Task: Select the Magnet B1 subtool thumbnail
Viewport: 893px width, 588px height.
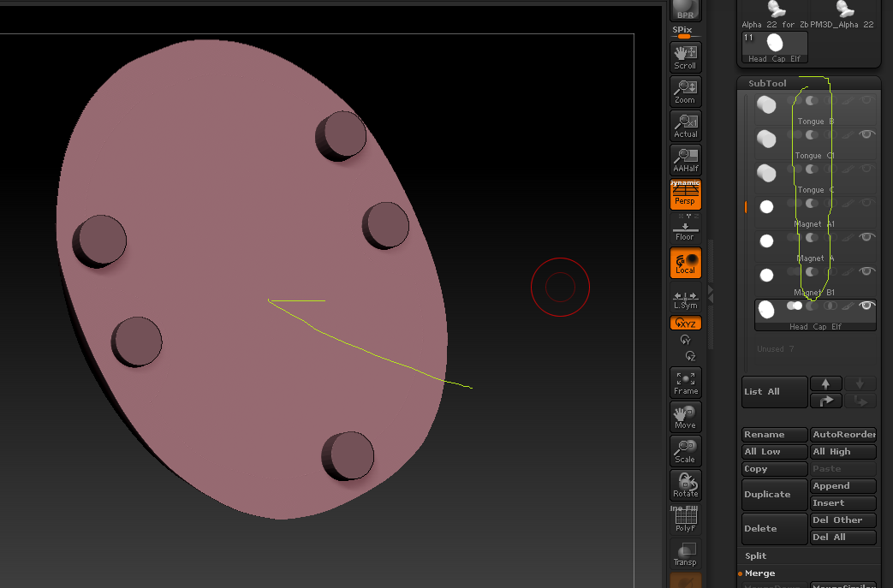Action: [766, 276]
